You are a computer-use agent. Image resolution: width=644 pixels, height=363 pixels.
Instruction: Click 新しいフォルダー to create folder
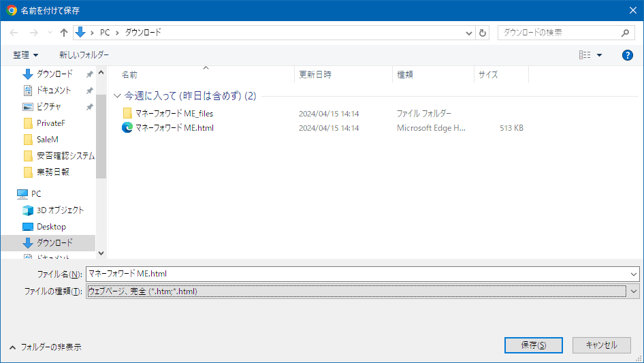coord(84,55)
